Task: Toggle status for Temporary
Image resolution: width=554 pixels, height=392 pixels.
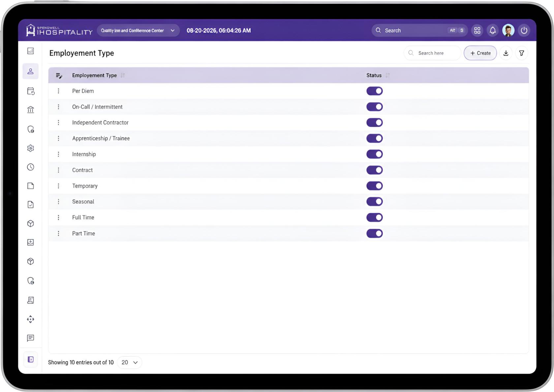Action: (375, 186)
